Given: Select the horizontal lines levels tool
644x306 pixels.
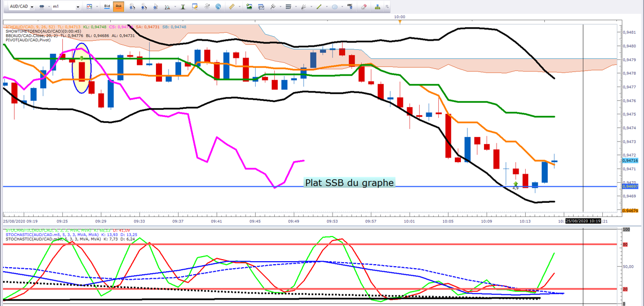Looking at the screenshot, I should pos(288,7).
